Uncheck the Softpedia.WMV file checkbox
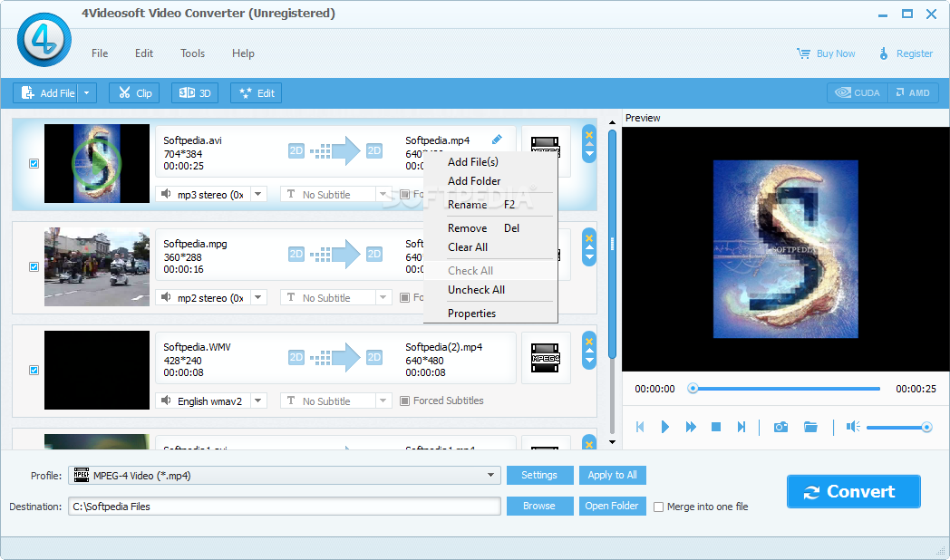This screenshot has width=950, height=560. click(x=34, y=370)
